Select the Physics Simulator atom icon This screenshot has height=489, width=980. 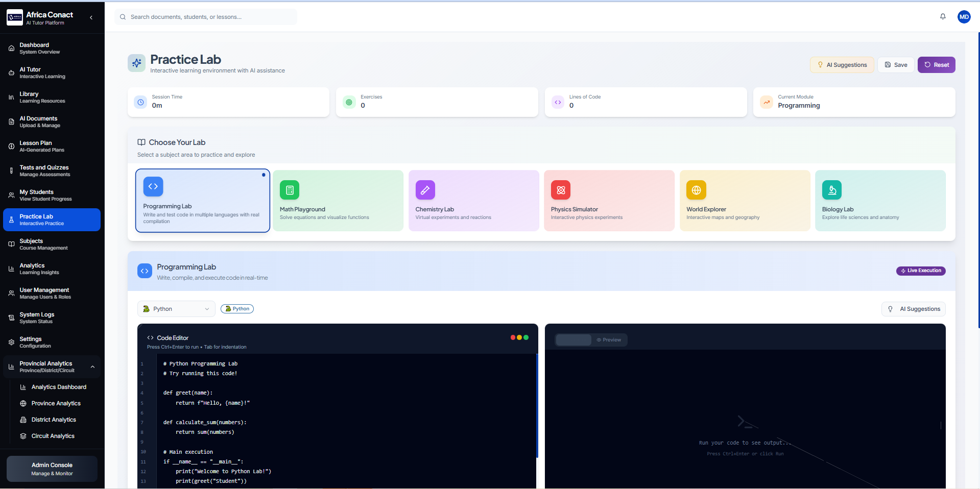click(x=560, y=189)
